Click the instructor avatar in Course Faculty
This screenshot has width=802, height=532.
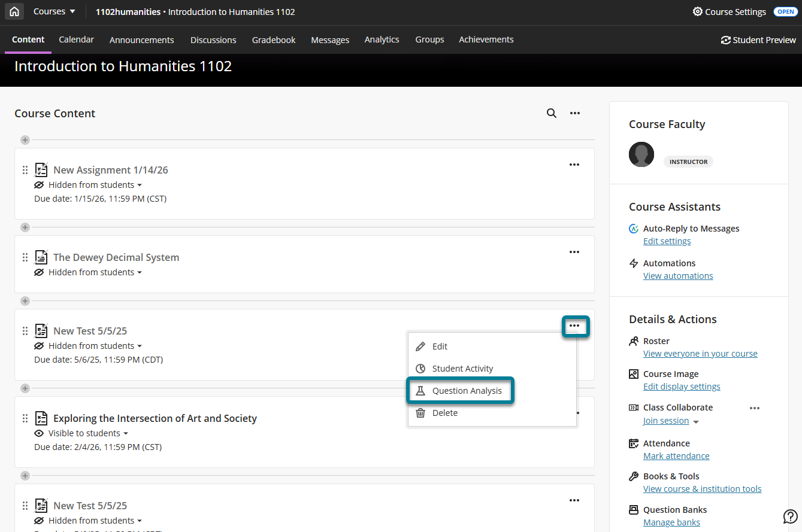click(x=641, y=154)
